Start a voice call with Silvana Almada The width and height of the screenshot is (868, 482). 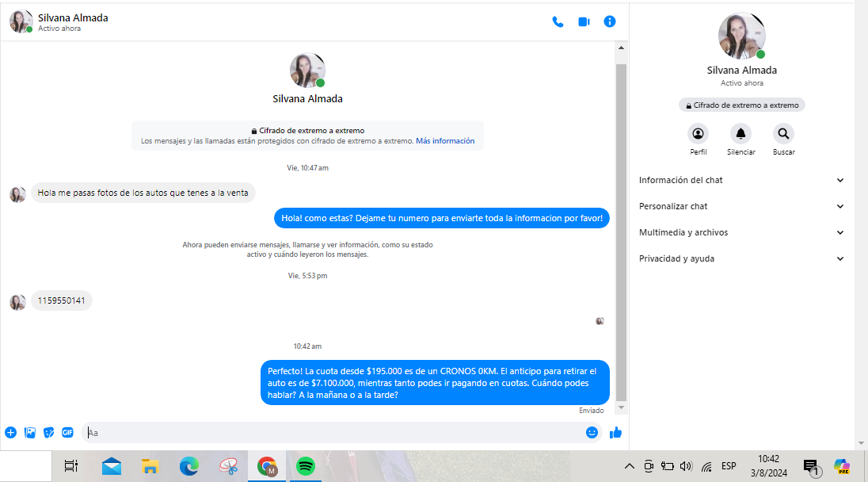[x=558, y=21]
